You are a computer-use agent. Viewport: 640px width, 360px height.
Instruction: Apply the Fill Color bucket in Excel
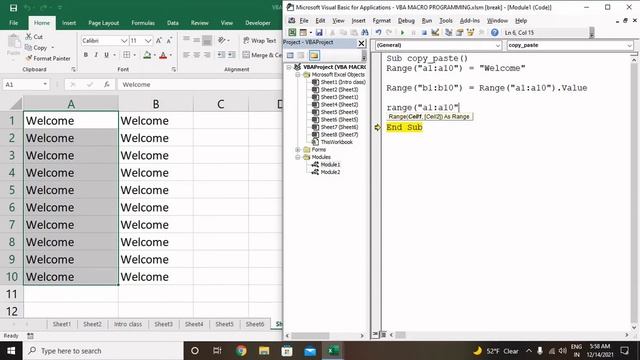point(147,55)
